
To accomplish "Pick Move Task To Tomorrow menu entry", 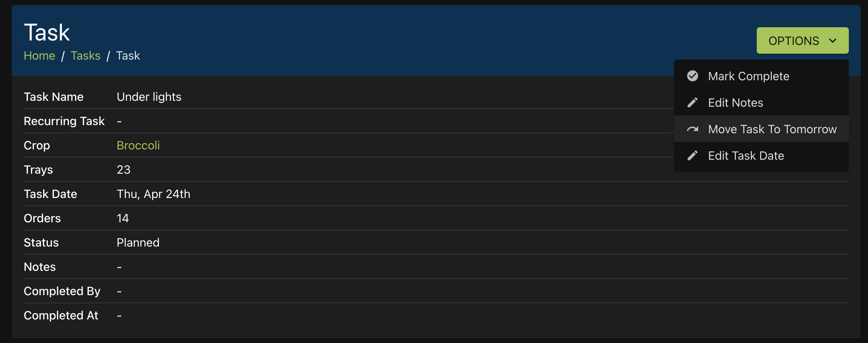I will [x=772, y=129].
